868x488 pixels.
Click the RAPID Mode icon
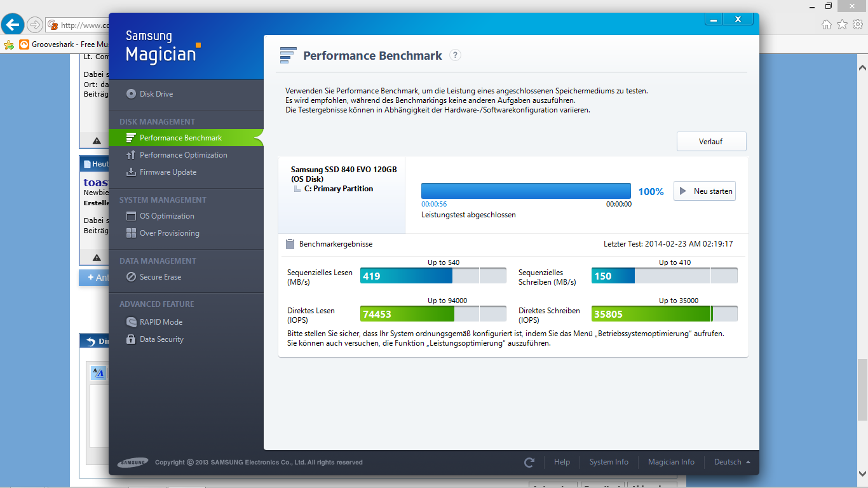[x=131, y=322]
